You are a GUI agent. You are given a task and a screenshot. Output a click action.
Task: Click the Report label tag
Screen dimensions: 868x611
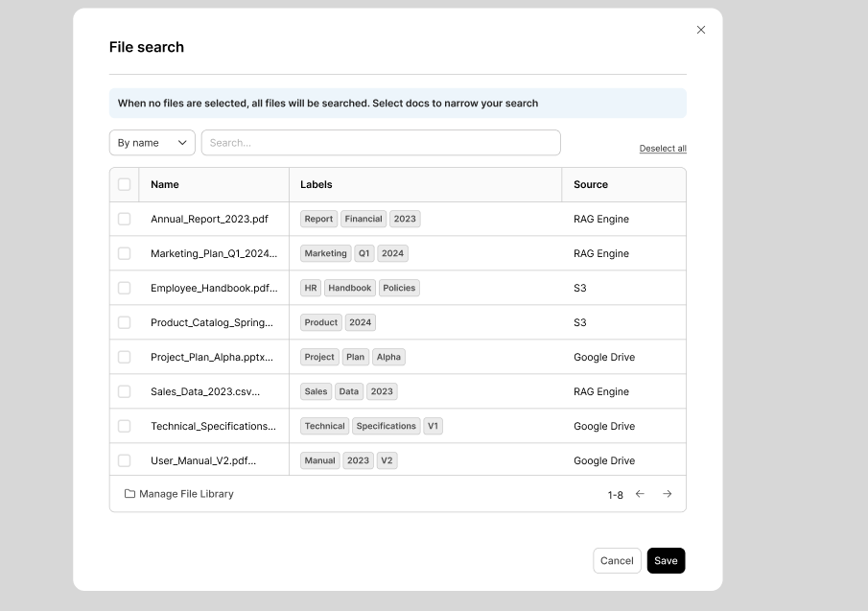click(318, 219)
